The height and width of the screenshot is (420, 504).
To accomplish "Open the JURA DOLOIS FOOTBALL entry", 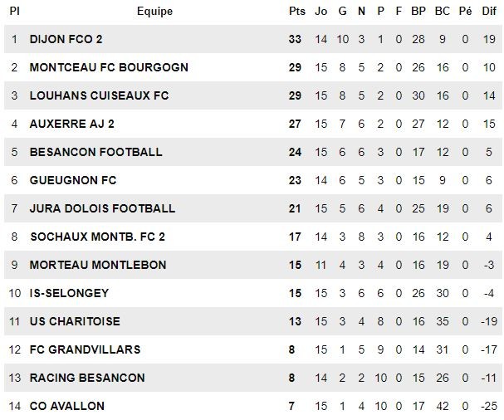I will tap(102, 208).
